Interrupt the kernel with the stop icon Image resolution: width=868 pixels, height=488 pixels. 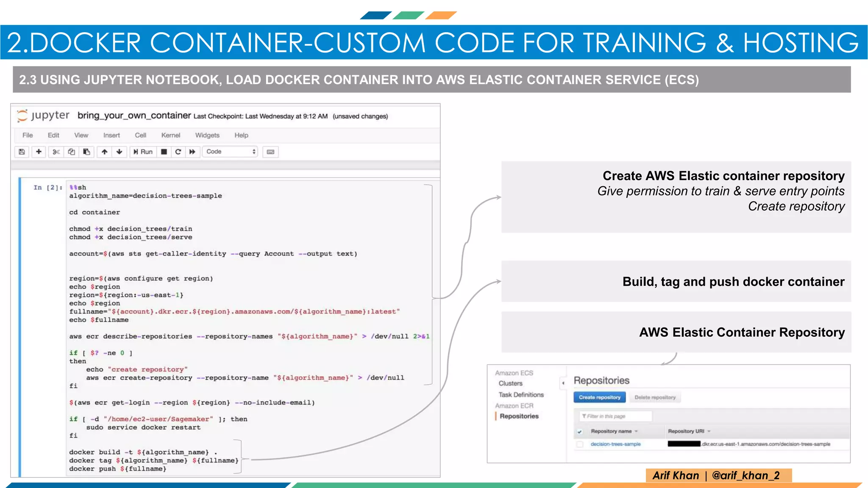point(164,152)
